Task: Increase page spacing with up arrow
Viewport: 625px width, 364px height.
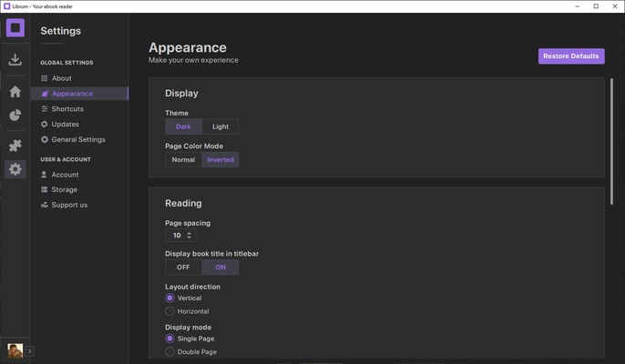Action: coord(190,233)
